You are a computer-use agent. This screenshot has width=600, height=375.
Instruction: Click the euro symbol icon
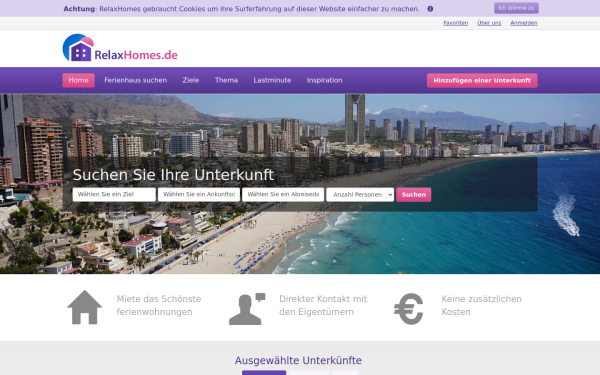pos(409,309)
